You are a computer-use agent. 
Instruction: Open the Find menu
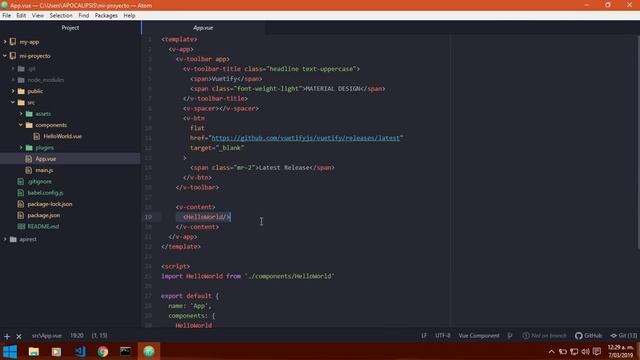84,16
